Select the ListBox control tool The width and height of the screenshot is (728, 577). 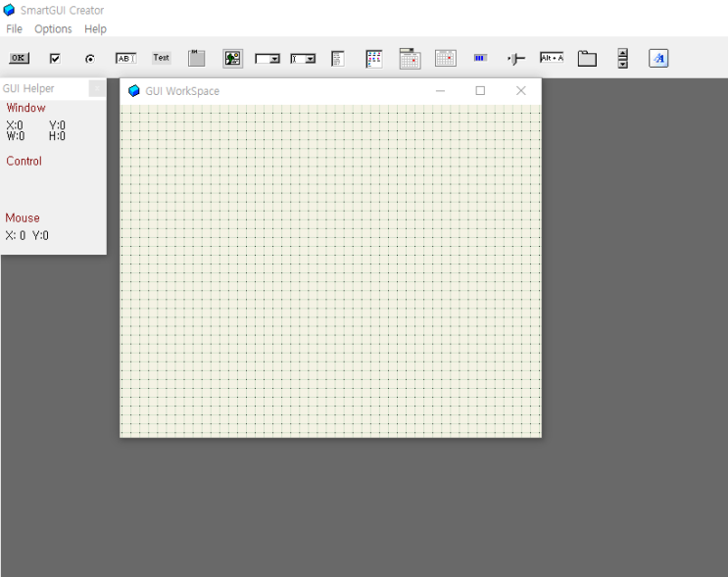click(x=338, y=59)
